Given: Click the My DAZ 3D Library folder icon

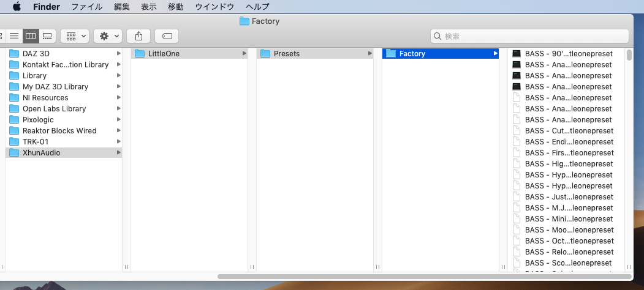Looking at the screenshot, I should (14, 86).
